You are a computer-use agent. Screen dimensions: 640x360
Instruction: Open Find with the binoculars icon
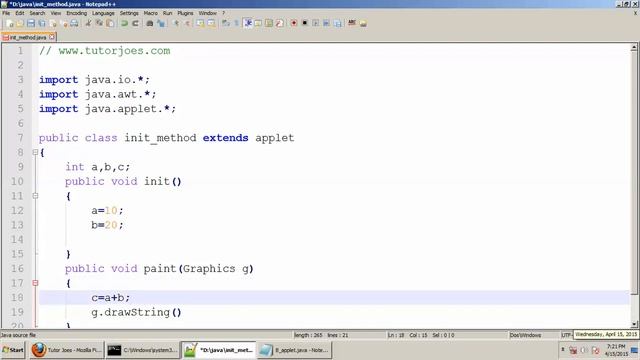(150, 23)
